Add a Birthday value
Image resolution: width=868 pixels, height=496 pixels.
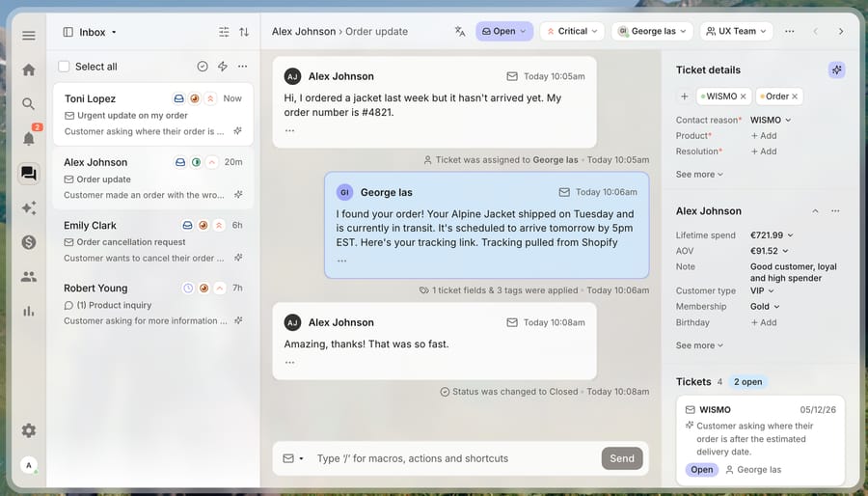764,322
